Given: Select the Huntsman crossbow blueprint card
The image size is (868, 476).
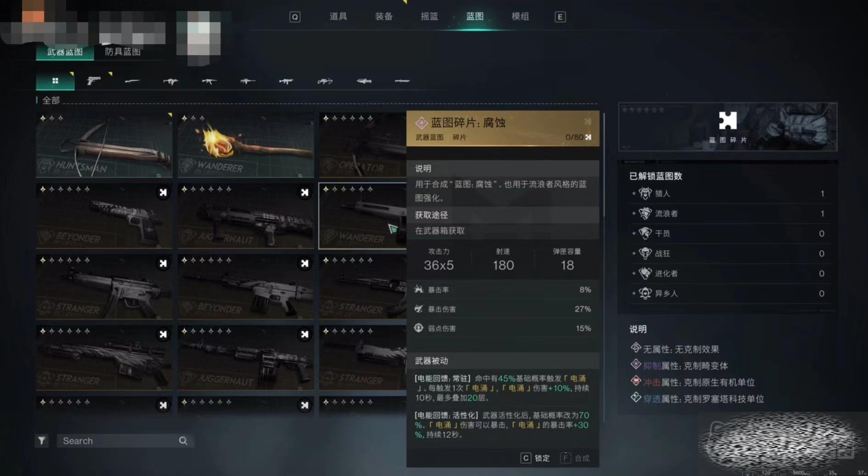Looking at the screenshot, I should pyautogui.click(x=104, y=145).
